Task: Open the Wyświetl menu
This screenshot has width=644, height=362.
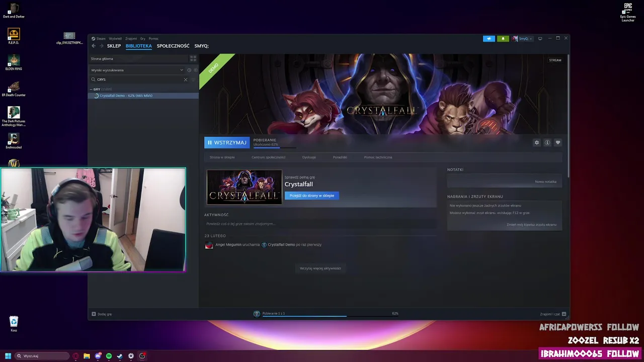Action: pyautogui.click(x=115, y=39)
